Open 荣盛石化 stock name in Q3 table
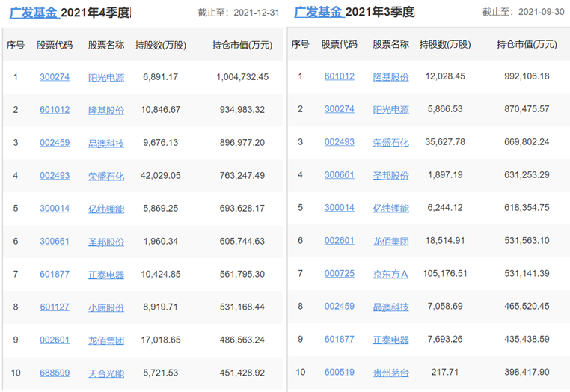 pos(390,142)
